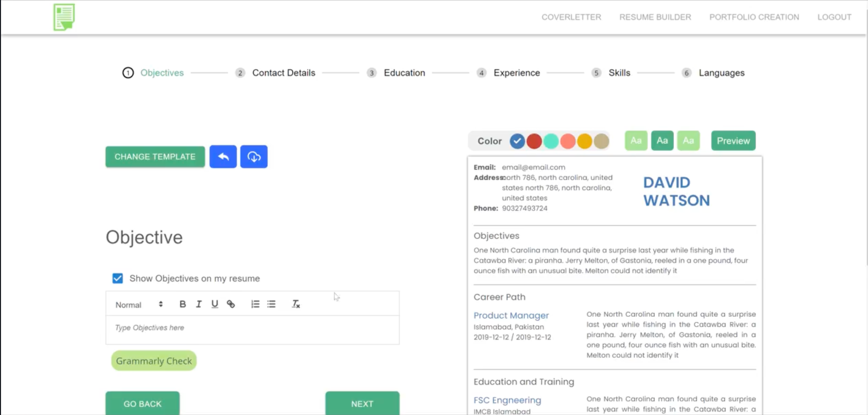Click the CHANGE TEMPLATE button
The image size is (868, 415).
[155, 157]
